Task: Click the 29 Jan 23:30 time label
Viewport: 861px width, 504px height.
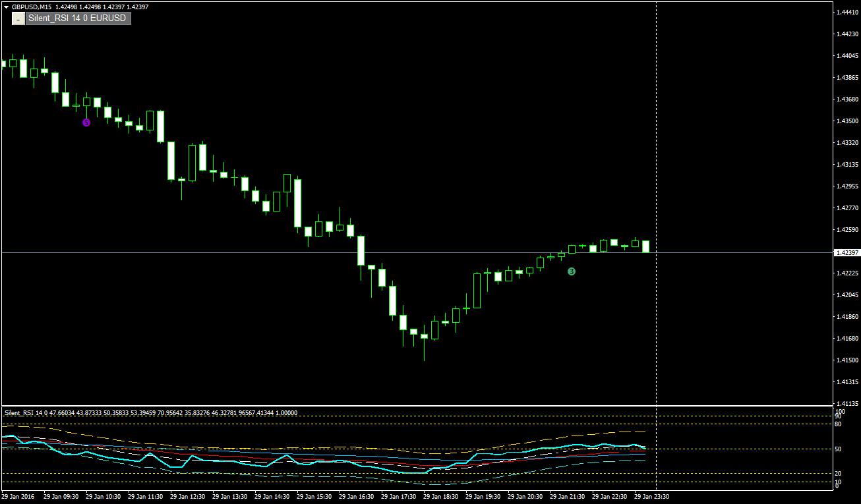Action: 651,497
